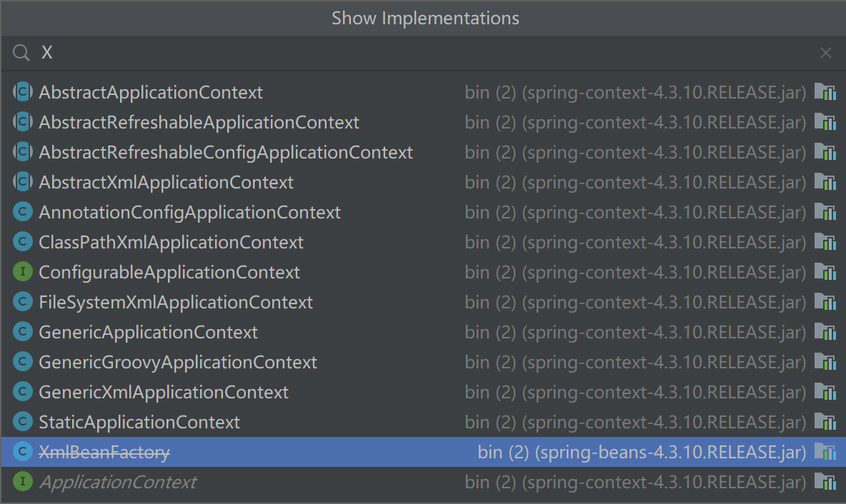Select AbstractRefreshableApplicationContext implementation
This screenshot has height=504, width=846.
199,122
